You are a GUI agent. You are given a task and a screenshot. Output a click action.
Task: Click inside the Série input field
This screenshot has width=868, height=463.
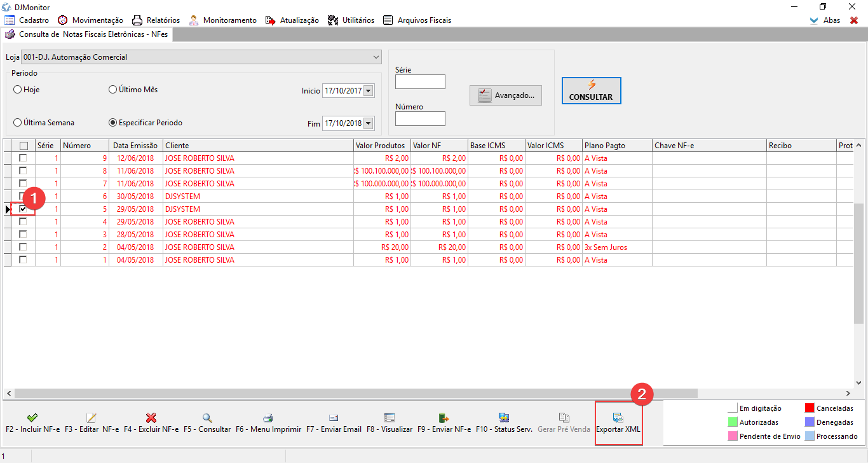tap(420, 82)
